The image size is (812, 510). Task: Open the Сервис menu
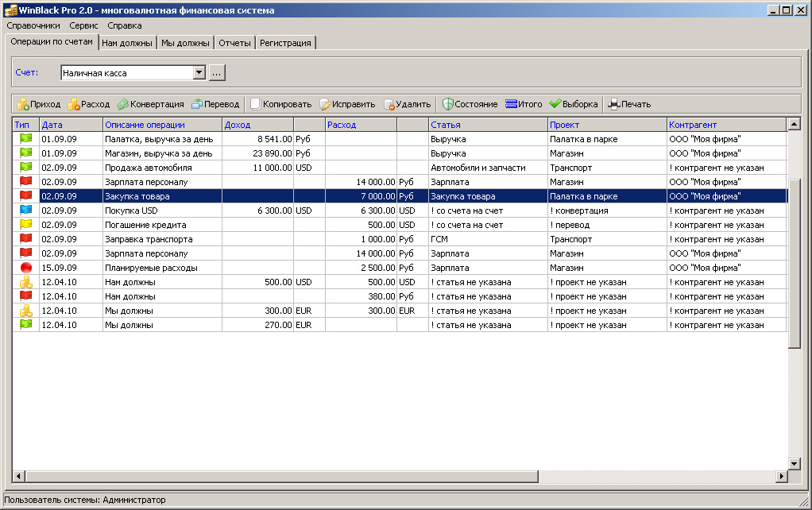point(83,25)
